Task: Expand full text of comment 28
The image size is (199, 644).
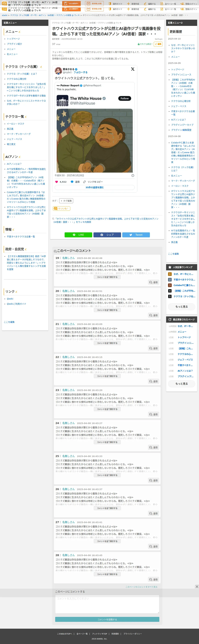Action: point(107,574)
